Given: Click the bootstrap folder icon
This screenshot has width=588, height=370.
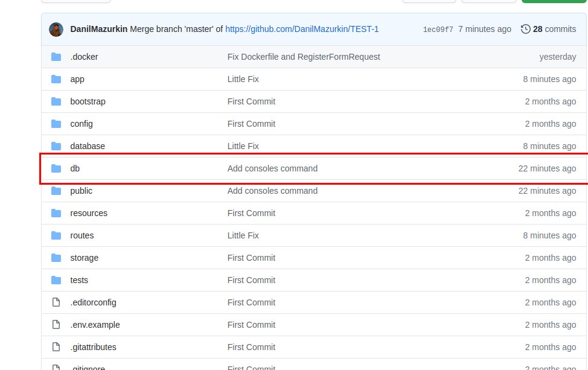Looking at the screenshot, I should point(56,101).
